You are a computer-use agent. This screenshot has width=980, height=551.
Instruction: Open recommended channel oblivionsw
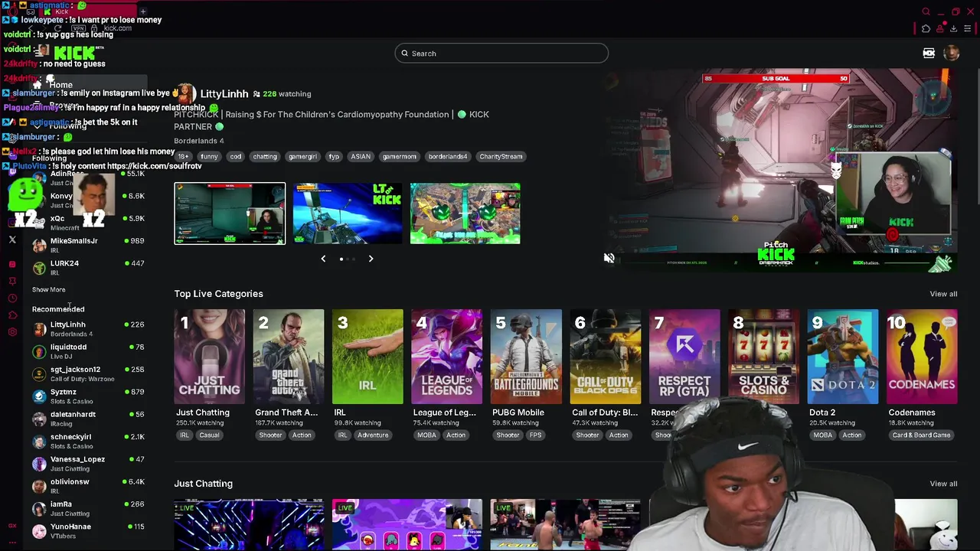(x=88, y=486)
